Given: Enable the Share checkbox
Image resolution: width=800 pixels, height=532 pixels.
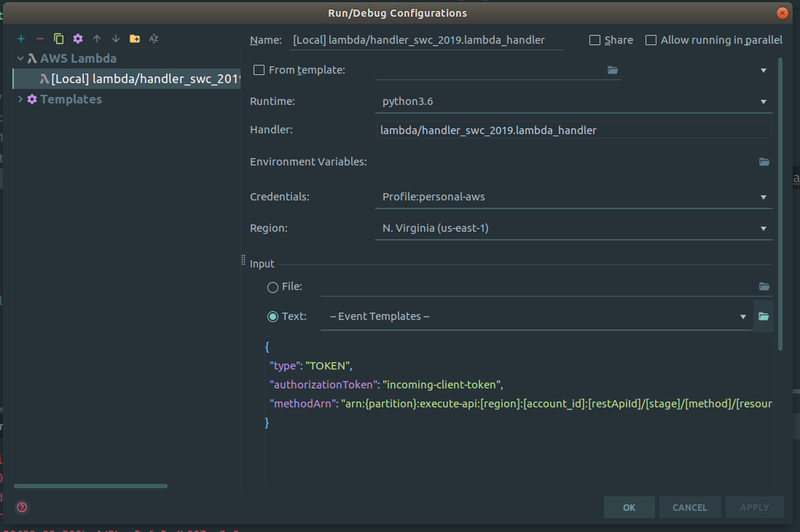Looking at the screenshot, I should [x=595, y=40].
